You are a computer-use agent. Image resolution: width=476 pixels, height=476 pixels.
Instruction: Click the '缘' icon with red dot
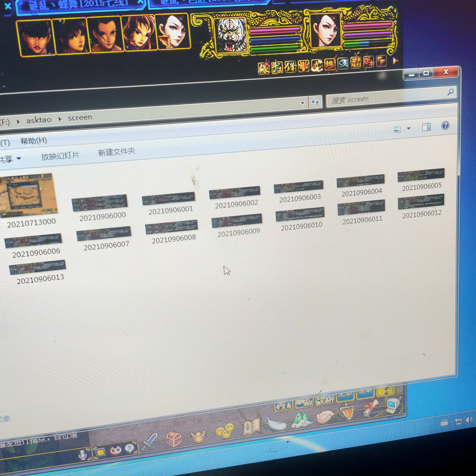point(264,69)
